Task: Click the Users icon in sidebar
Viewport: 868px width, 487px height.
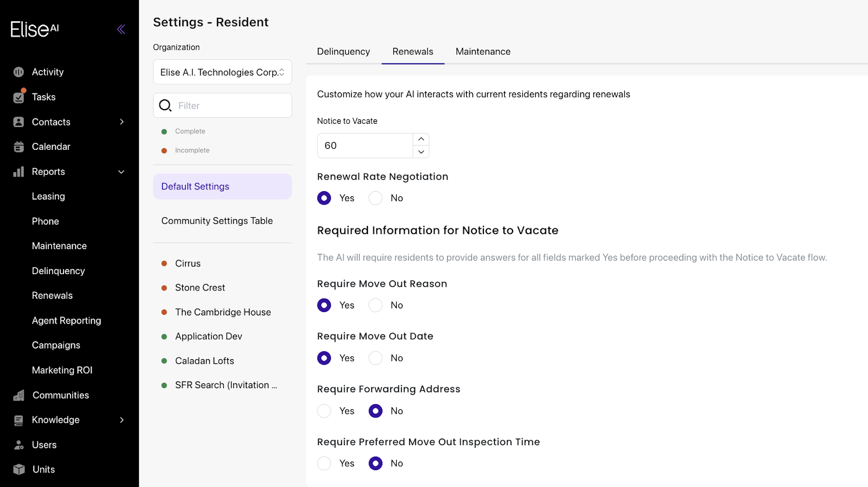Action: click(18, 445)
